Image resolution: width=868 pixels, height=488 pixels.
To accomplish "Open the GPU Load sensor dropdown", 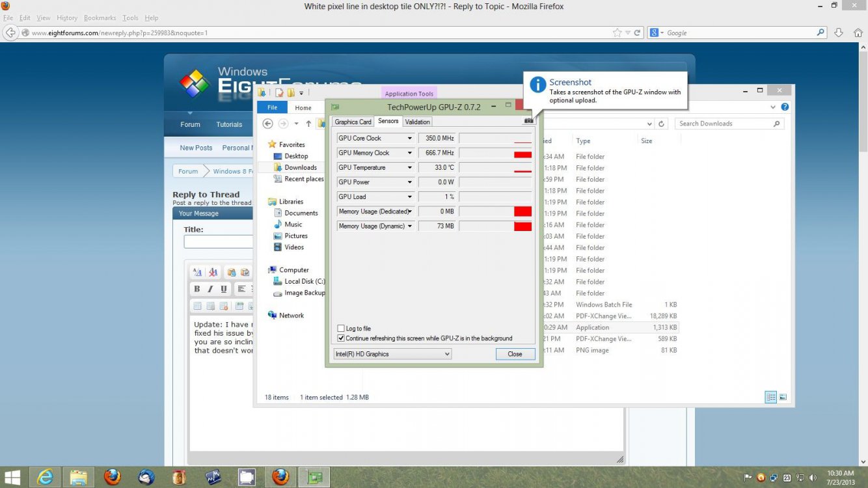I will (410, 197).
